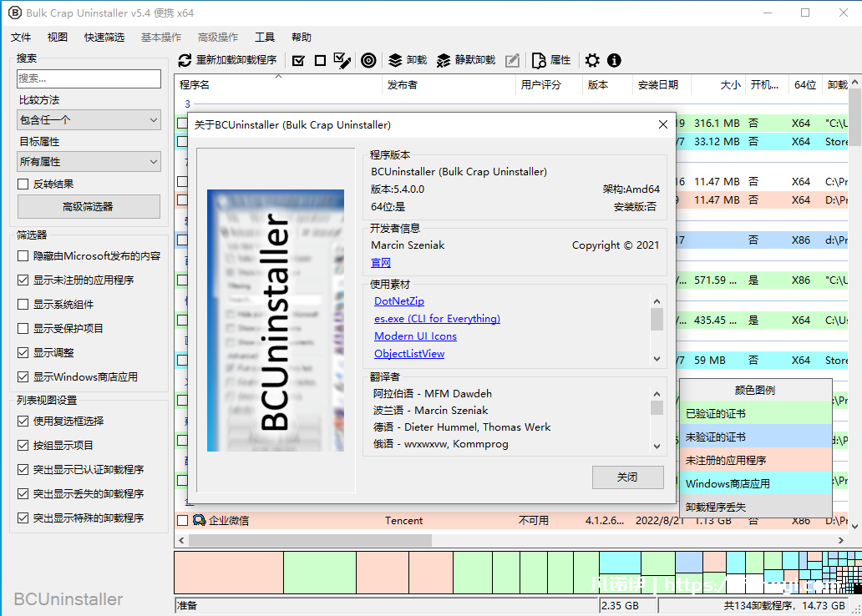The width and height of the screenshot is (862, 616).
Task: Click the 属性 properties toolbar icon
Action: (539, 60)
